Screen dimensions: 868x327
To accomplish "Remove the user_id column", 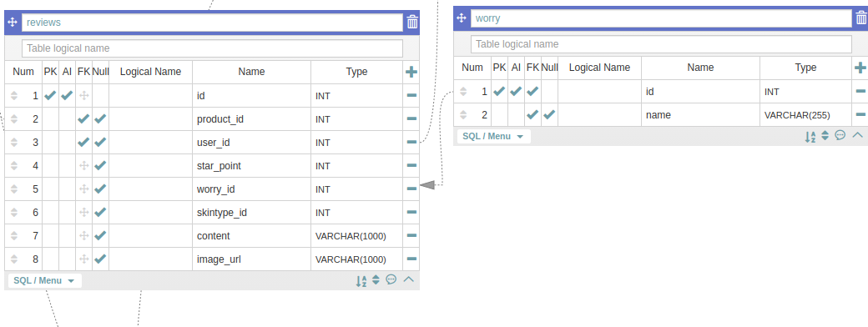I will pyautogui.click(x=411, y=142).
